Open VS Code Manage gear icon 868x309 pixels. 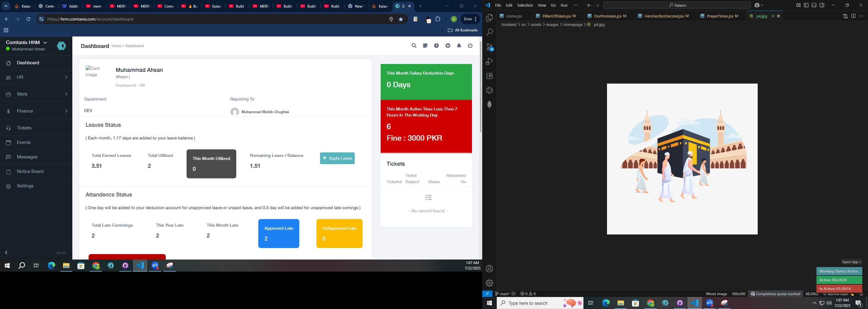point(489,283)
